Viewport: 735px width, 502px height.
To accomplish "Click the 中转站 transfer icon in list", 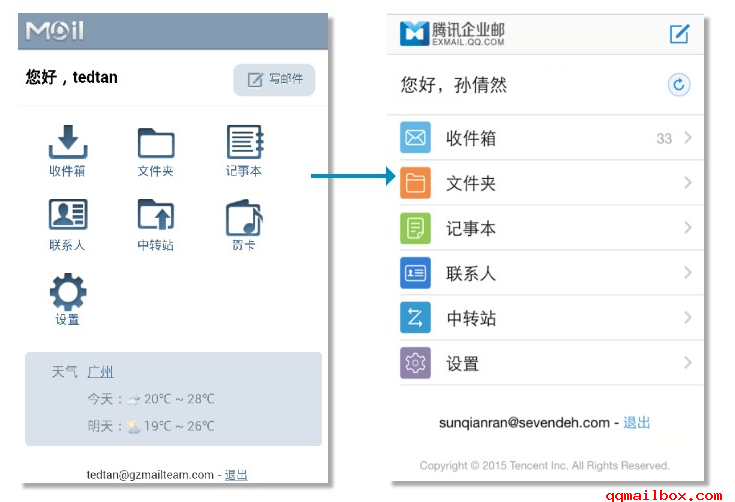I will point(415,317).
